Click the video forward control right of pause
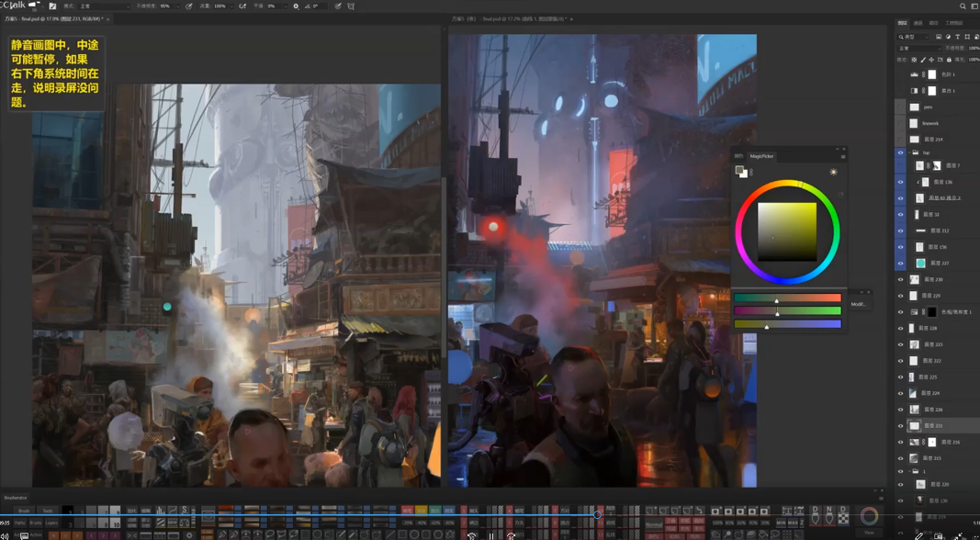The height and width of the screenshot is (540, 980). tap(512, 536)
